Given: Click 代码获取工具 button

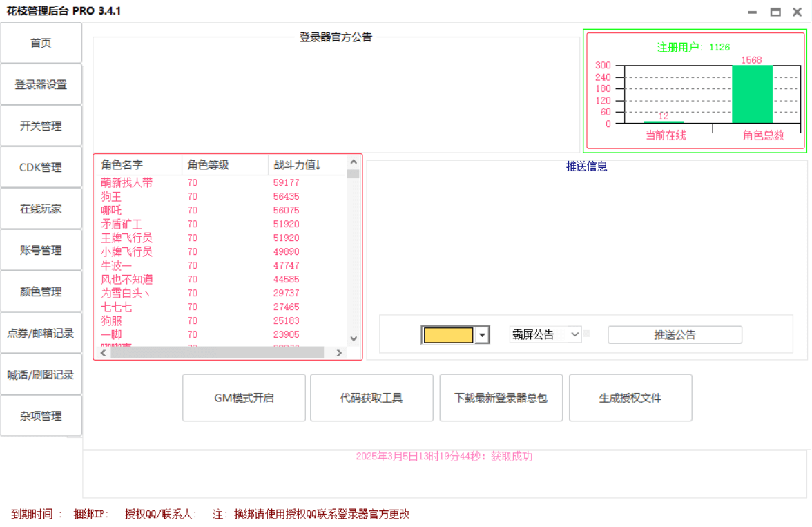Looking at the screenshot, I should 371,398.
